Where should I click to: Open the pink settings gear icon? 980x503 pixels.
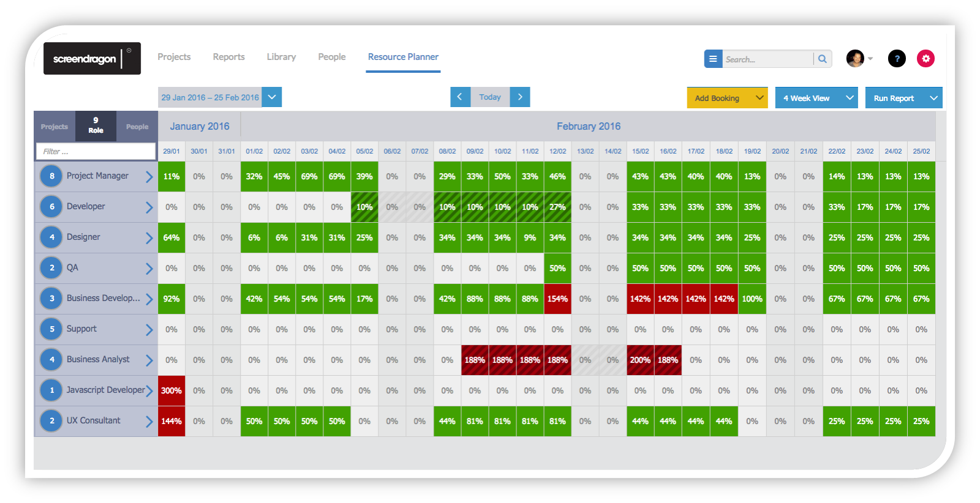coord(925,59)
